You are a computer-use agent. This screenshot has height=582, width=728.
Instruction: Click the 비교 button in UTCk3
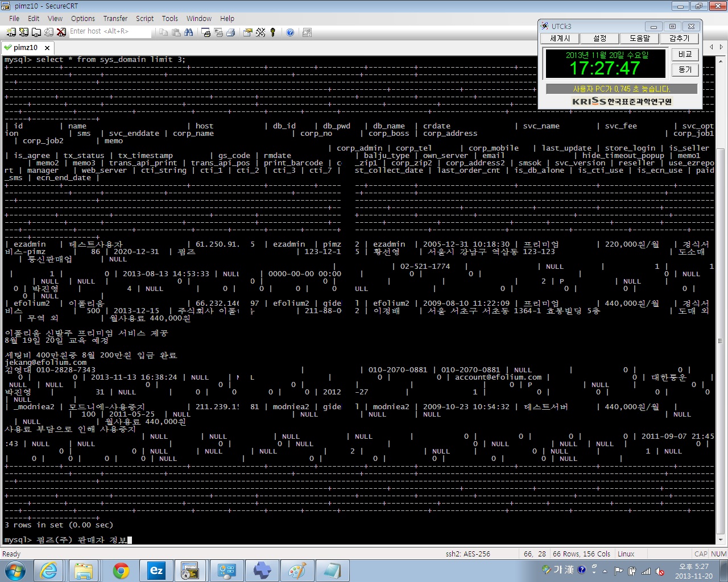pos(685,55)
